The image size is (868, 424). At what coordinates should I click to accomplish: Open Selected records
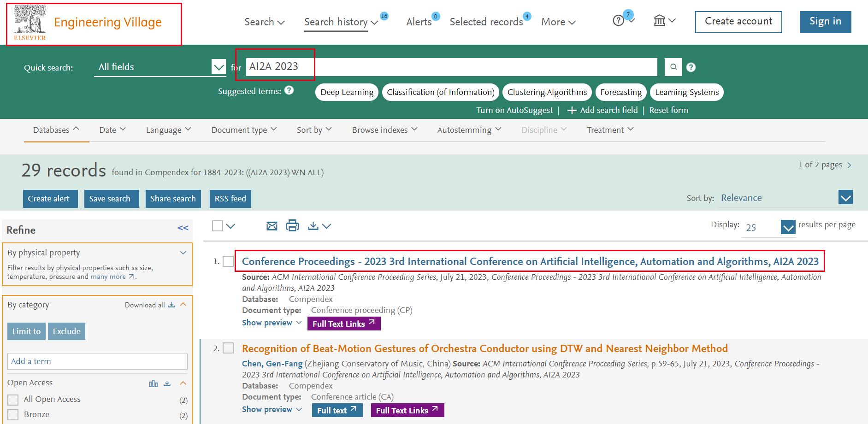tap(486, 22)
